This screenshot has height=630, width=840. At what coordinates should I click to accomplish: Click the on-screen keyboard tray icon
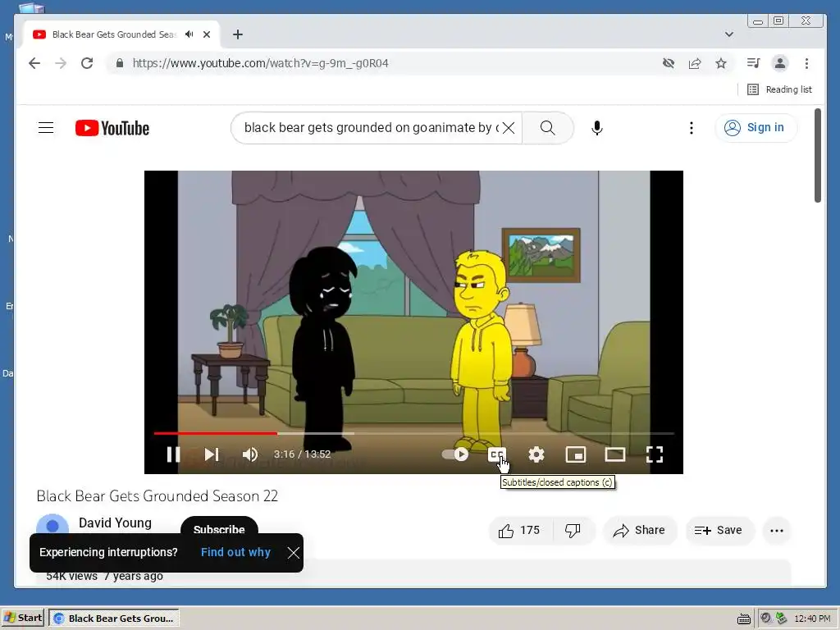click(743, 619)
